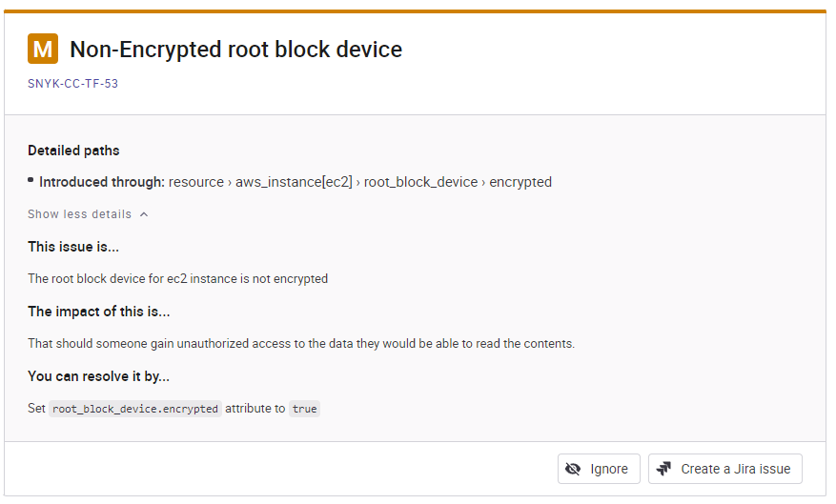Click the orange bar atop the card

(x=415, y=10)
